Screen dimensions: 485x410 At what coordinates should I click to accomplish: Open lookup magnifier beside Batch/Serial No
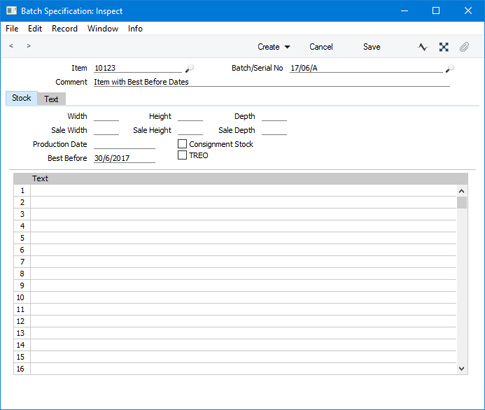point(450,68)
